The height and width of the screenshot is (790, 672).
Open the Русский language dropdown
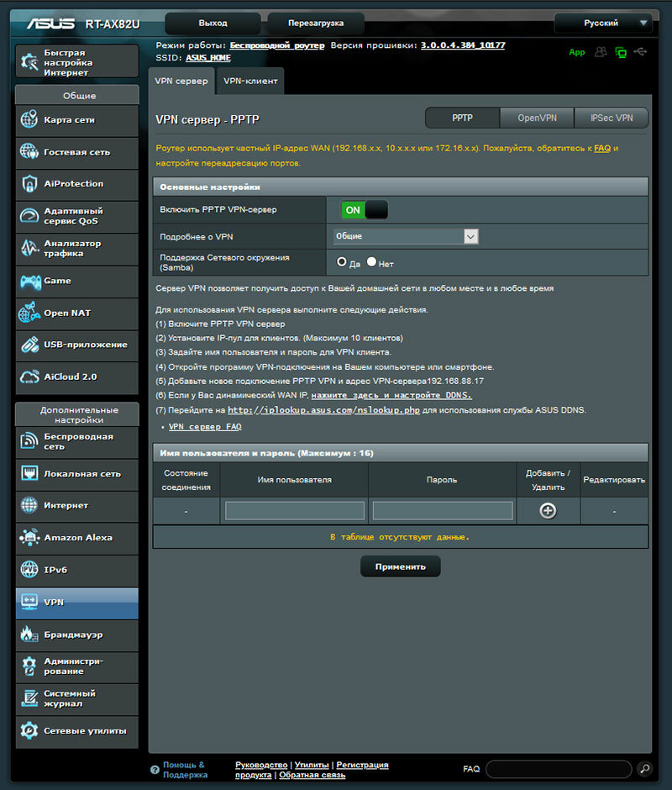603,24
